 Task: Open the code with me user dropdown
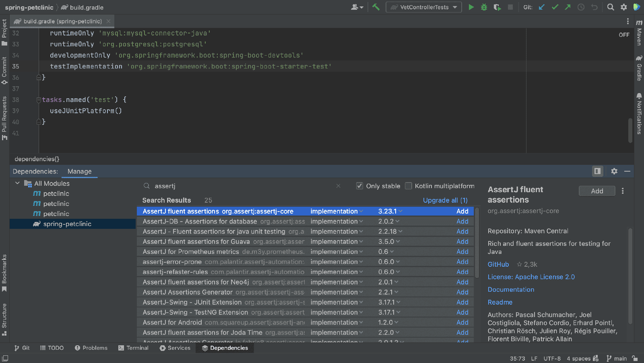(357, 7)
